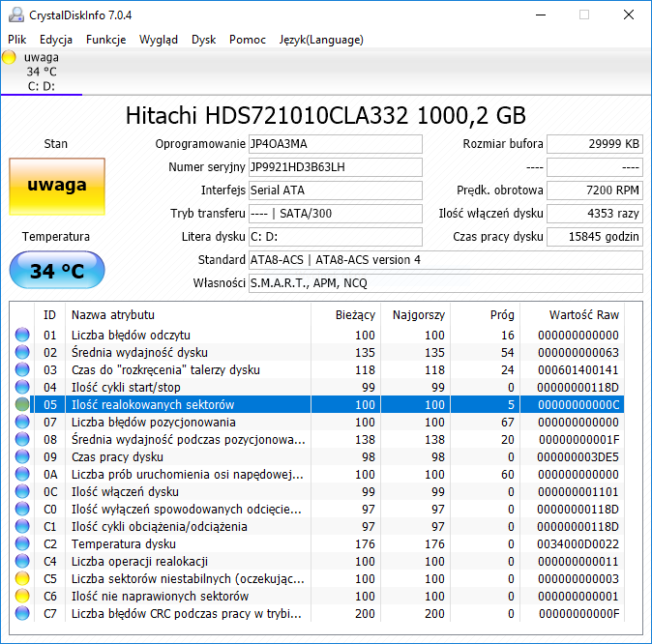The image size is (652, 644).
Task: Open the Edycja menu
Action: coord(56,40)
